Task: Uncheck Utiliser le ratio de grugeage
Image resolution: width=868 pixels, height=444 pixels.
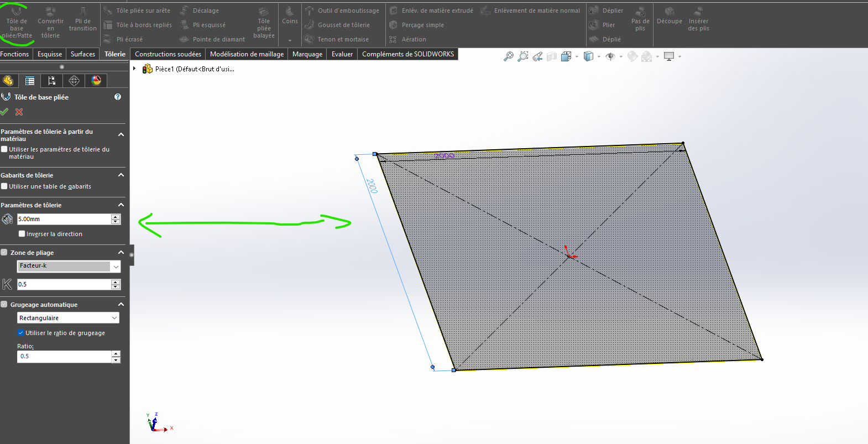Action: tap(21, 333)
